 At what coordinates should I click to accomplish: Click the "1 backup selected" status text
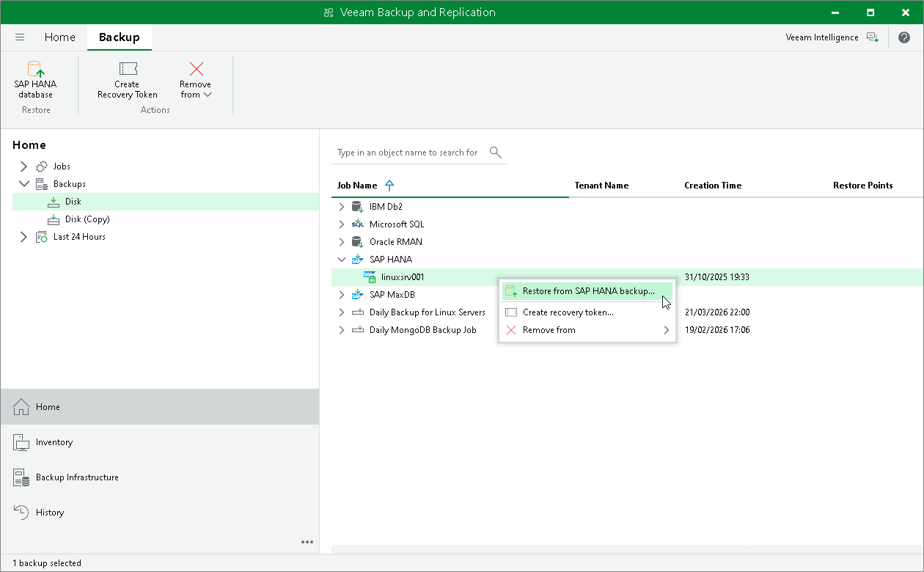(47, 563)
